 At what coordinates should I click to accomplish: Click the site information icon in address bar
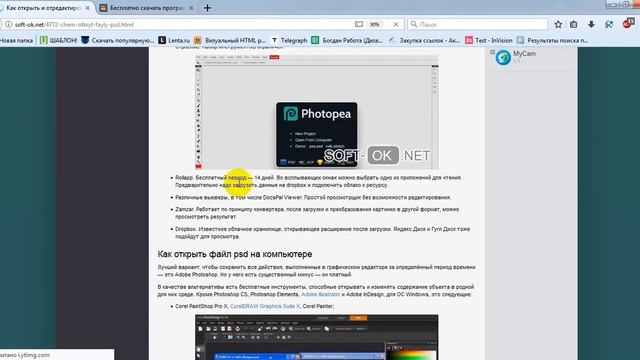(x=8, y=24)
